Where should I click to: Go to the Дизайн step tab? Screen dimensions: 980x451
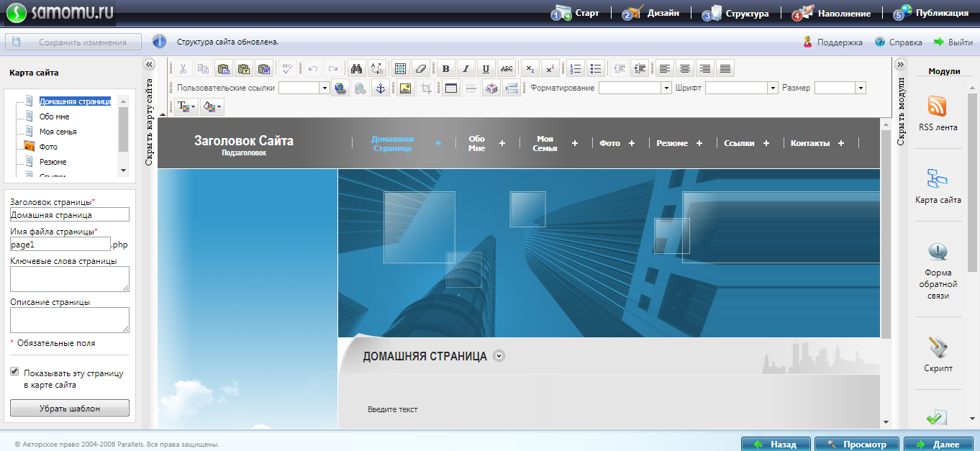point(651,13)
